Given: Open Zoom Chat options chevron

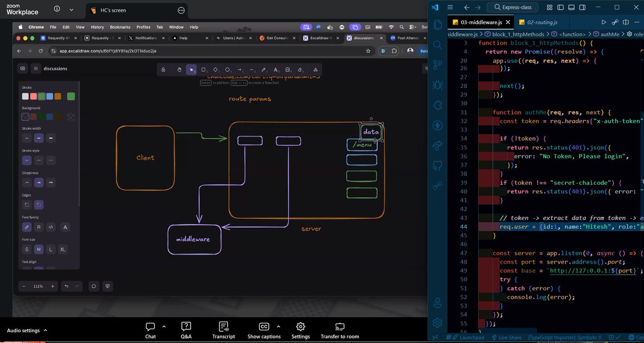Looking at the screenshot, I should [x=164, y=326].
